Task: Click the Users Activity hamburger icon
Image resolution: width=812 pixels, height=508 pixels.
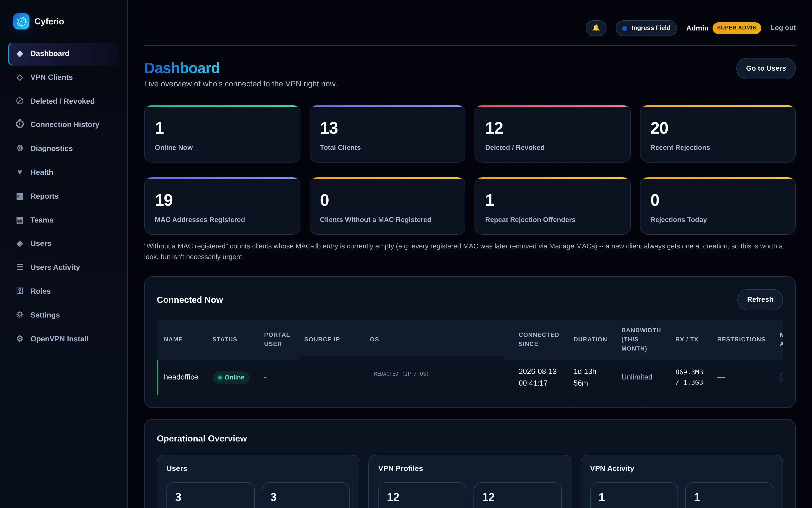Action: click(x=20, y=267)
